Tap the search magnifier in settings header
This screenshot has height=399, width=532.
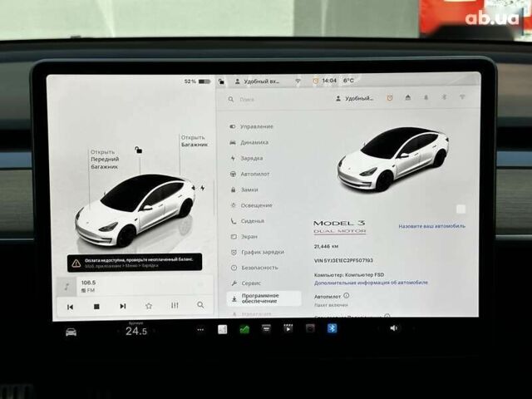231,100
